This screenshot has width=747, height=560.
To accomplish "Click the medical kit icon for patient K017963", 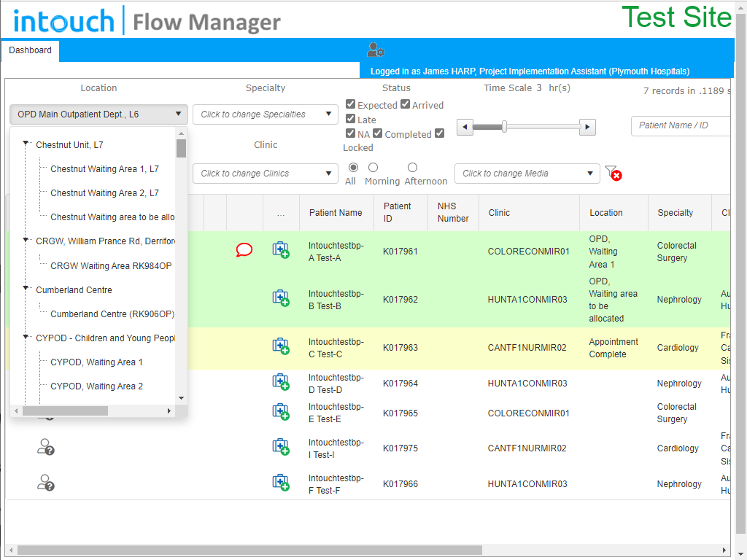I will (x=281, y=346).
